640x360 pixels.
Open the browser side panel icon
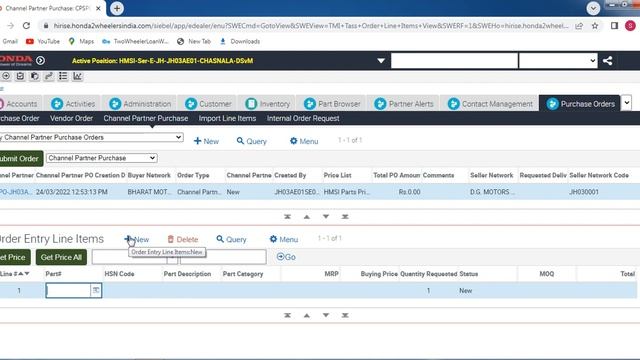click(614, 26)
